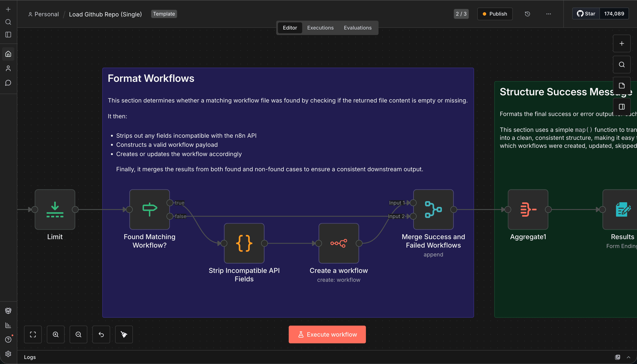
Task: Zoom in on the workflow canvas
Action: click(56, 334)
